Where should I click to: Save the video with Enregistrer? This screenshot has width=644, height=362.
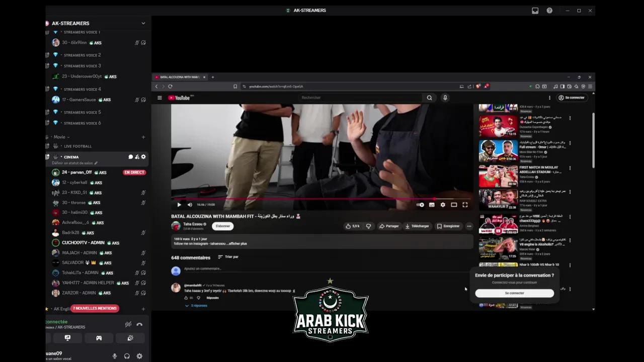(x=448, y=226)
